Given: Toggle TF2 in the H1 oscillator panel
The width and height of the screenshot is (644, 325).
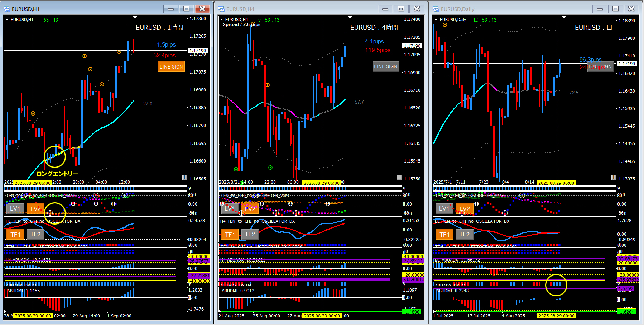Looking at the screenshot, I should point(35,235).
